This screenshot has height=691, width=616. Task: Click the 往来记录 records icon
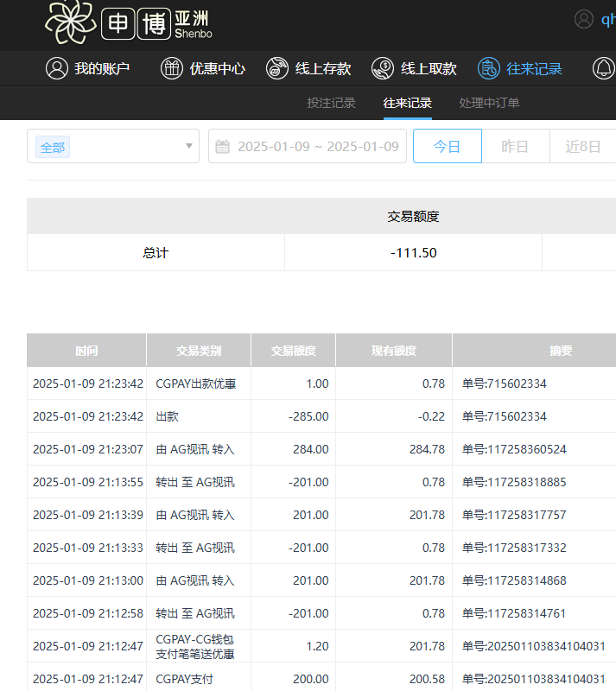489,68
